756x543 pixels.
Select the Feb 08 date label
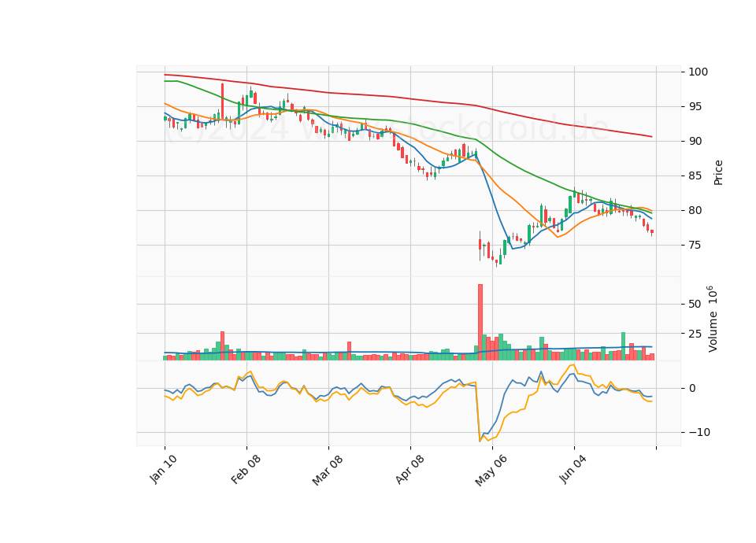click(x=246, y=469)
